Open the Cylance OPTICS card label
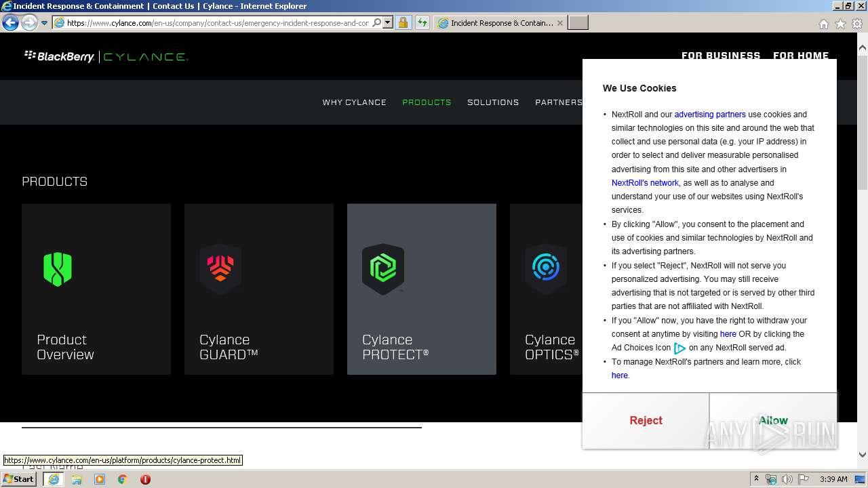Screen dimensions: 868x488 point(552,347)
